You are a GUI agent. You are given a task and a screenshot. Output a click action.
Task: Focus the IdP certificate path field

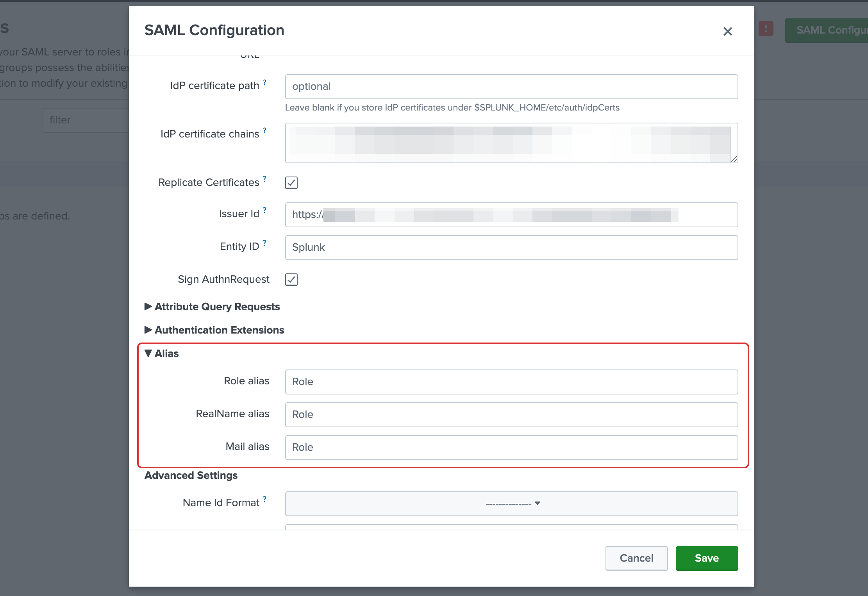511,87
